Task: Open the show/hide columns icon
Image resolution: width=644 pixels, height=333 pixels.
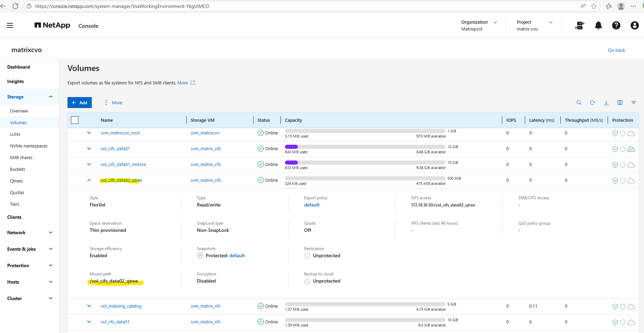Action: click(x=620, y=103)
